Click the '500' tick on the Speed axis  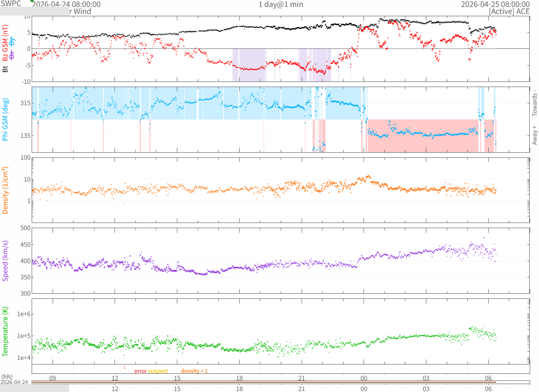(26, 228)
